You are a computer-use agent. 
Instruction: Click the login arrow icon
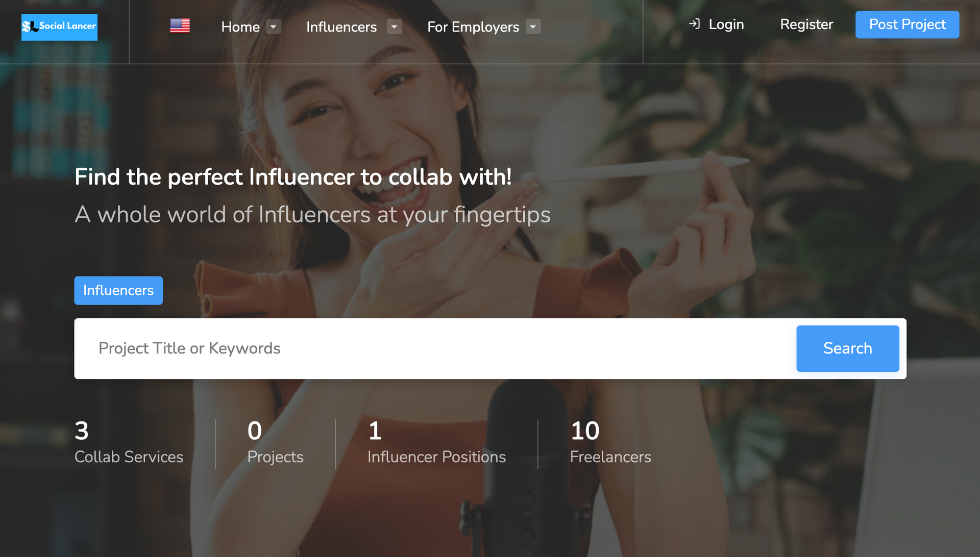[694, 23]
